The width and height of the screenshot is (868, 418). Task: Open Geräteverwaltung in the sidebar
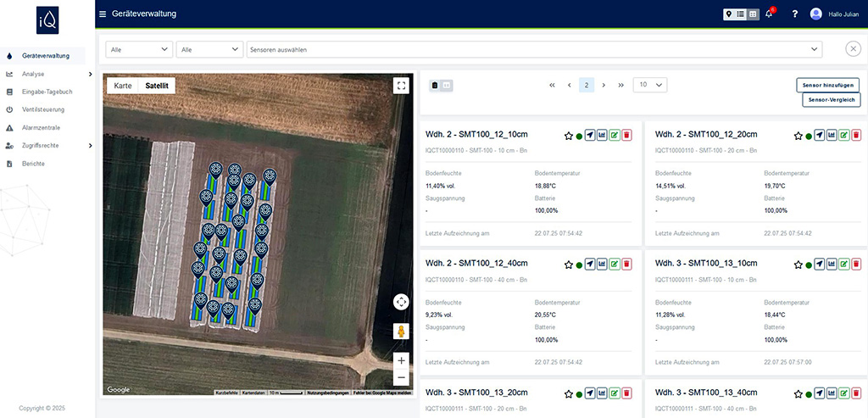43,56
